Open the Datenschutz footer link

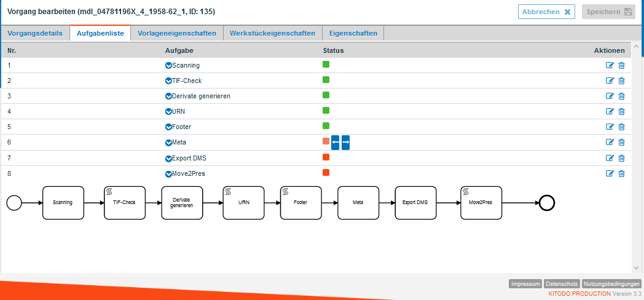tap(562, 284)
